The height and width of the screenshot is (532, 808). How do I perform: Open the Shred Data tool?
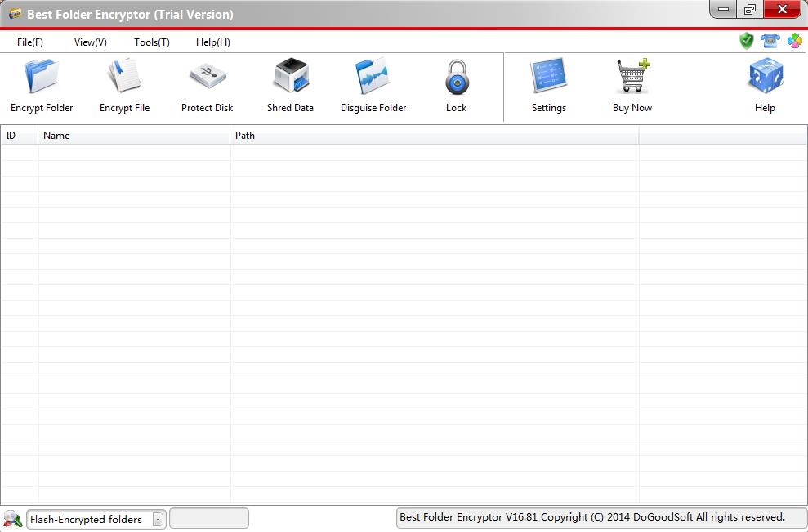point(290,86)
